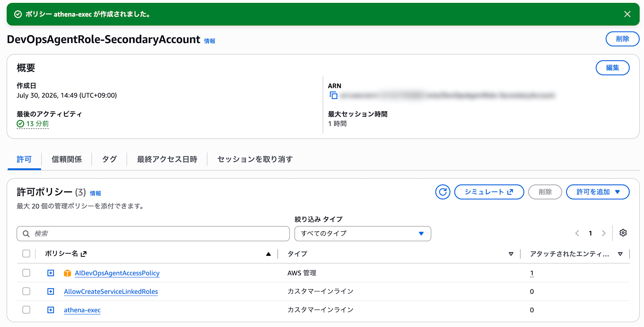
Task: Switch to the 許可 tab
Action: tap(24, 159)
